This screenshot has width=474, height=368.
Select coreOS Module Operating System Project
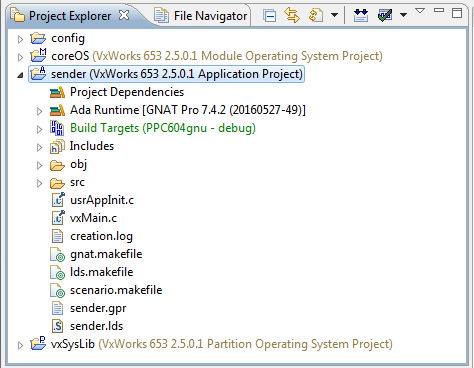(217, 56)
